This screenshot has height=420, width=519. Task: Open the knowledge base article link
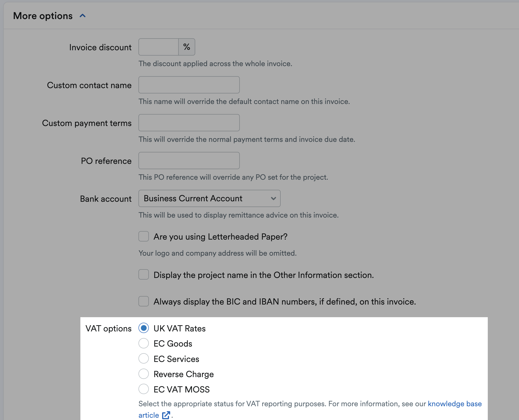[455, 404]
